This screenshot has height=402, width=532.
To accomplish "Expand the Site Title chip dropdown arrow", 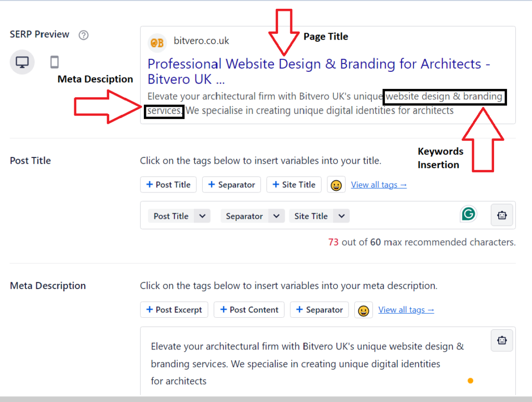I will (x=341, y=216).
